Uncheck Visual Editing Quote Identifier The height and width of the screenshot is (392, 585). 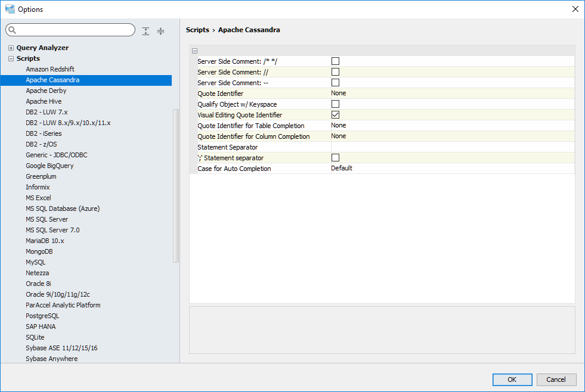335,114
